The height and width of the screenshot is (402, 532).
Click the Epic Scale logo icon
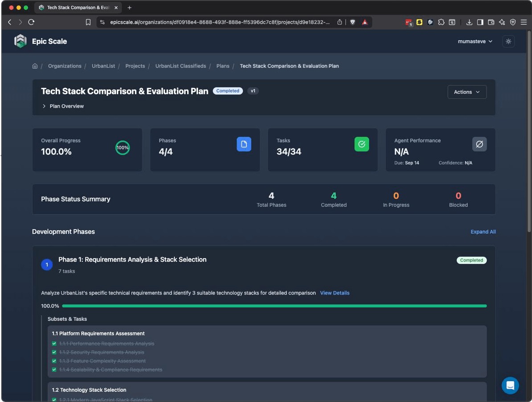pyautogui.click(x=21, y=41)
